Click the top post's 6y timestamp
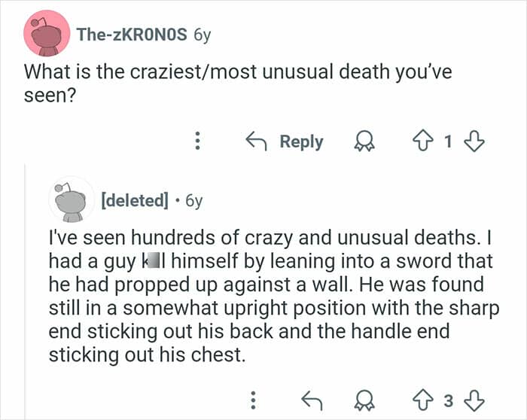The height and width of the screenshot is (420, 527). (x=203, y=34)
